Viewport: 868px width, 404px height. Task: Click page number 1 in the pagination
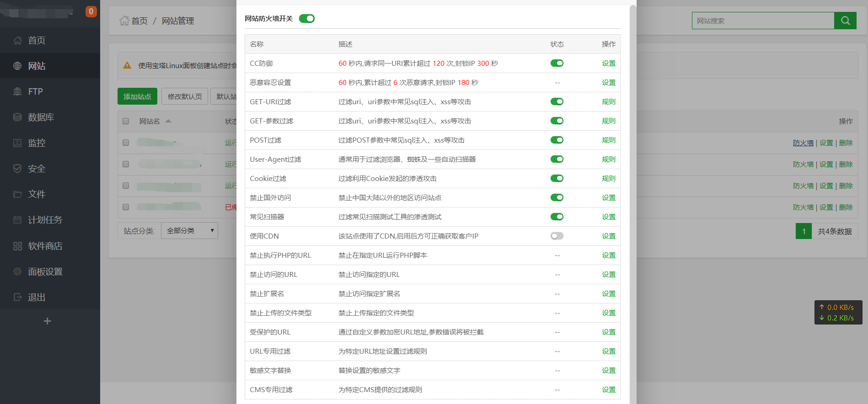tap(804, 231)
